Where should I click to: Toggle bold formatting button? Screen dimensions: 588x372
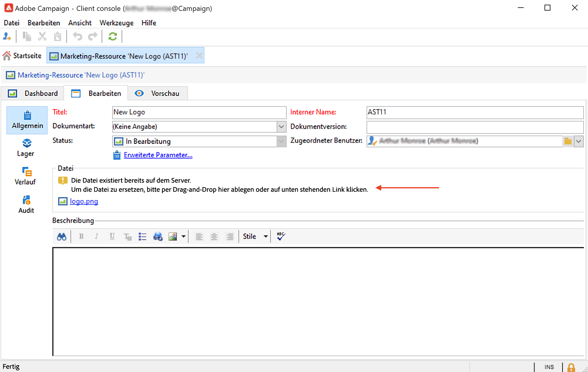point(81,236)
